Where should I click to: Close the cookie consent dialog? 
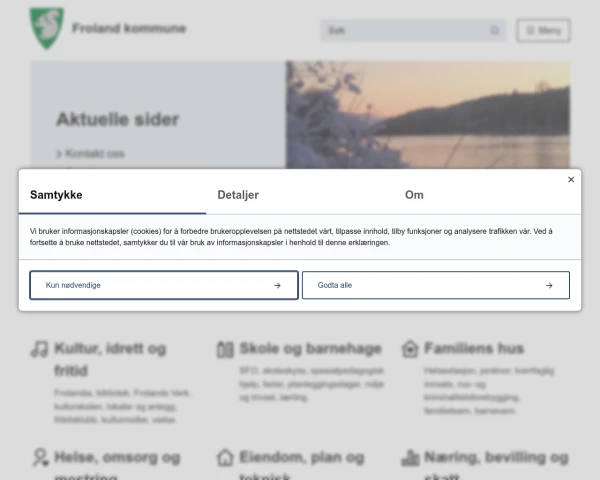(571, 180)
